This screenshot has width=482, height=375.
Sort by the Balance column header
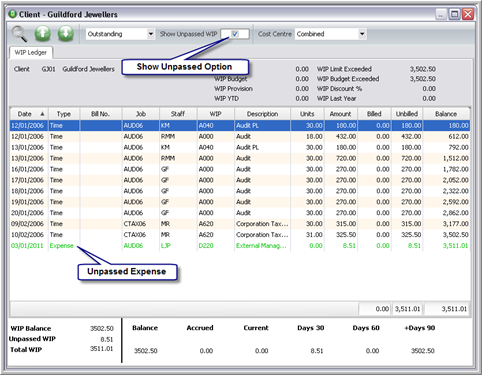click(446, 114)
